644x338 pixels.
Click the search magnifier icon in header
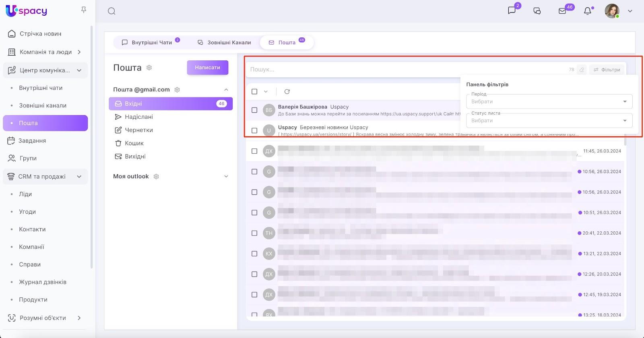(111, 11)
